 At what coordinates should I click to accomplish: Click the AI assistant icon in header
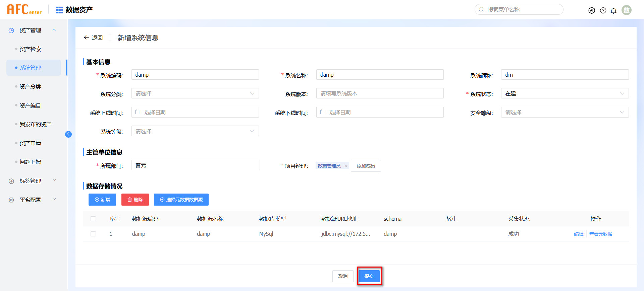point(592,10)
